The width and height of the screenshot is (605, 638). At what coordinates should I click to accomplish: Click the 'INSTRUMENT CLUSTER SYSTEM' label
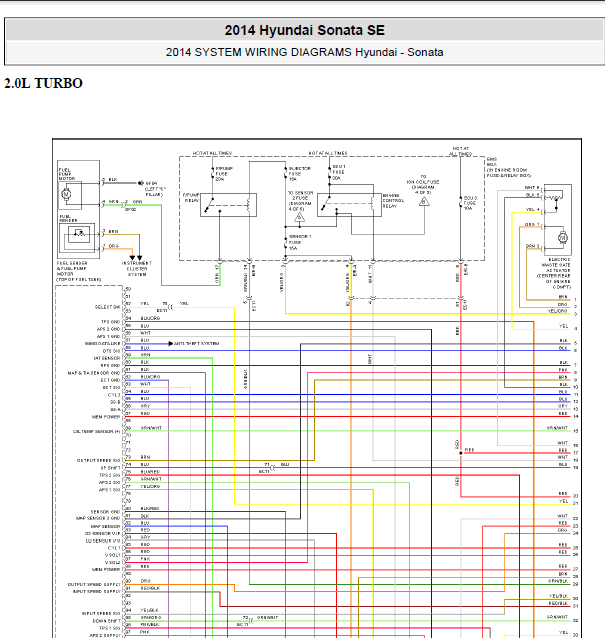(x=137, y=269)
